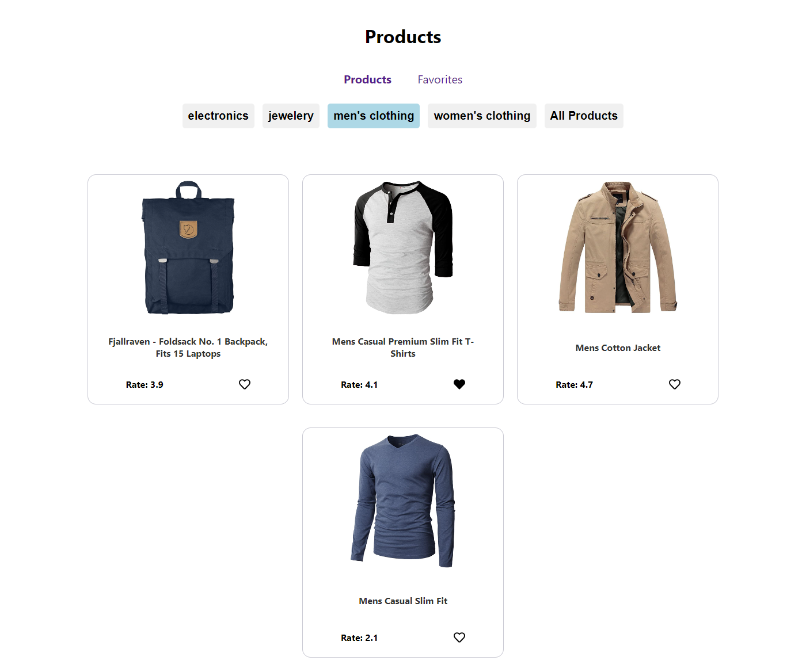Select the men's clothing filter
The width and height of the screenshot is (806, 672).
click(373, 116)
